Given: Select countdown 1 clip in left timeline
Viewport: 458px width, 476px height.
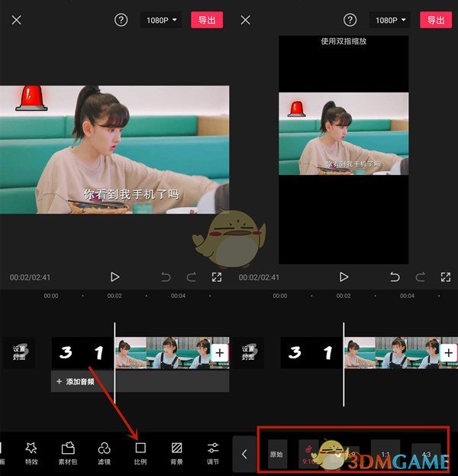Looking at the screenshot, I should [x=98, y=353].
